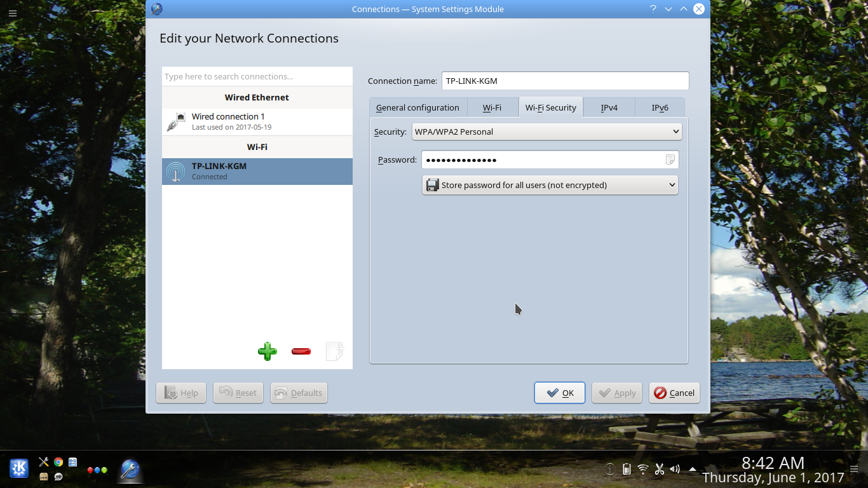The image size is (868, 488).
Task: Click the Cancel button
Action: pyautogui.click(x=674, y=393)
